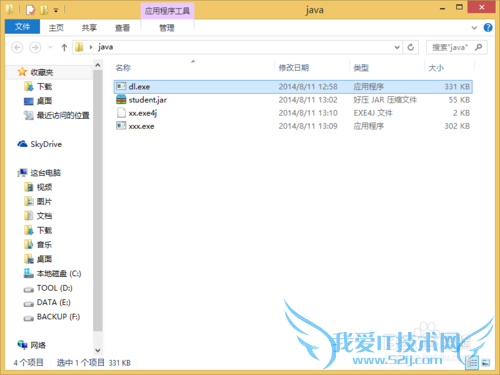The width and height of the screenshot is (500, 375).
Task: Open the 文档 folder in sidebar
Action: (x=44, y=216)
